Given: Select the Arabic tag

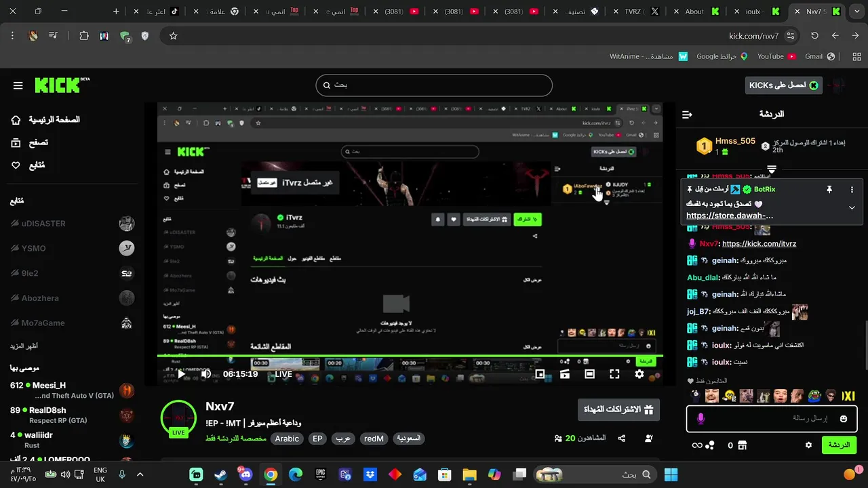Looking at the screenshot, I should click(287, 439).
